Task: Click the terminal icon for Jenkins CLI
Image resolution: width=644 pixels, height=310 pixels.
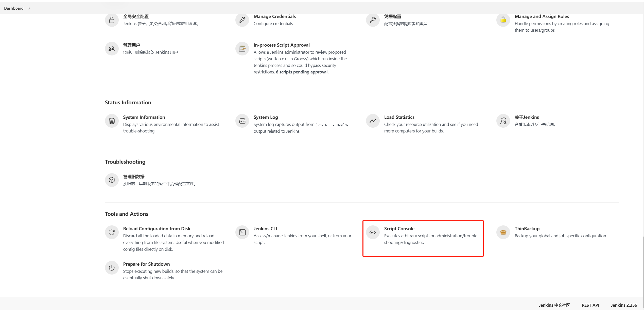Action: [x=242, y=232]
